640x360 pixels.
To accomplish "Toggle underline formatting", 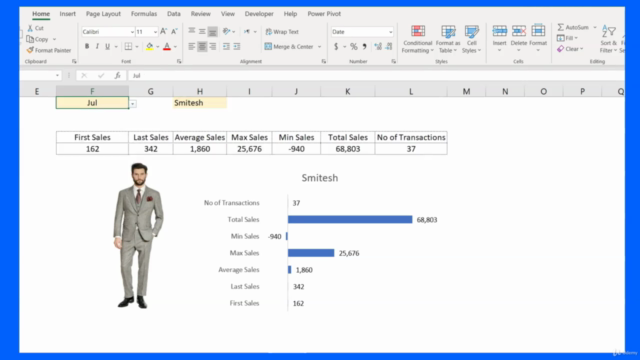I will click(107, 47).
